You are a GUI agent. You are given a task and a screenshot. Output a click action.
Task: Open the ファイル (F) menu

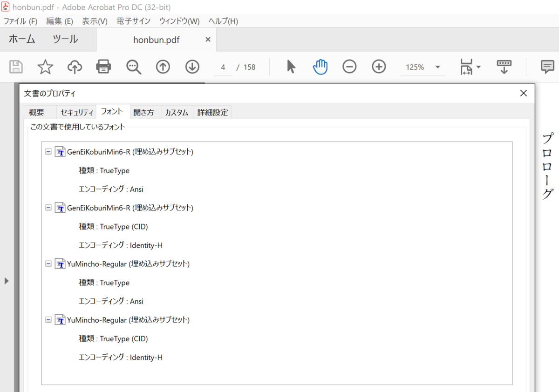(x=20, y=21)
